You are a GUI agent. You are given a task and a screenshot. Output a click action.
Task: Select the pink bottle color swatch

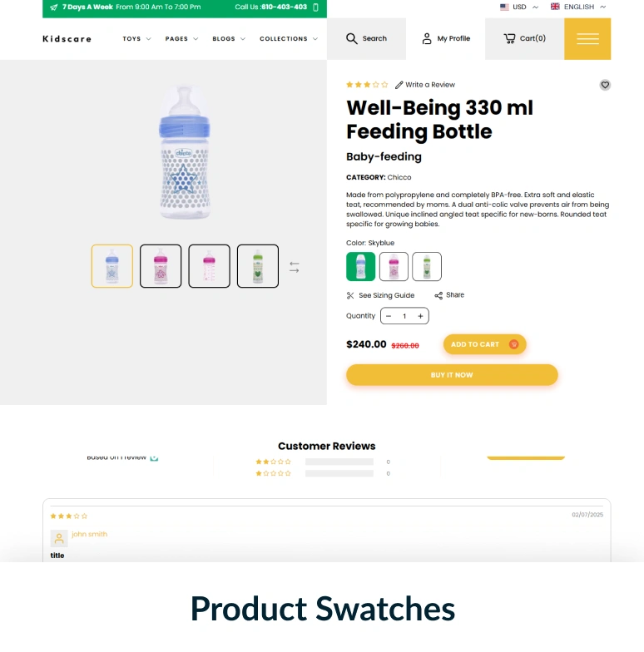tap(394, 266)
